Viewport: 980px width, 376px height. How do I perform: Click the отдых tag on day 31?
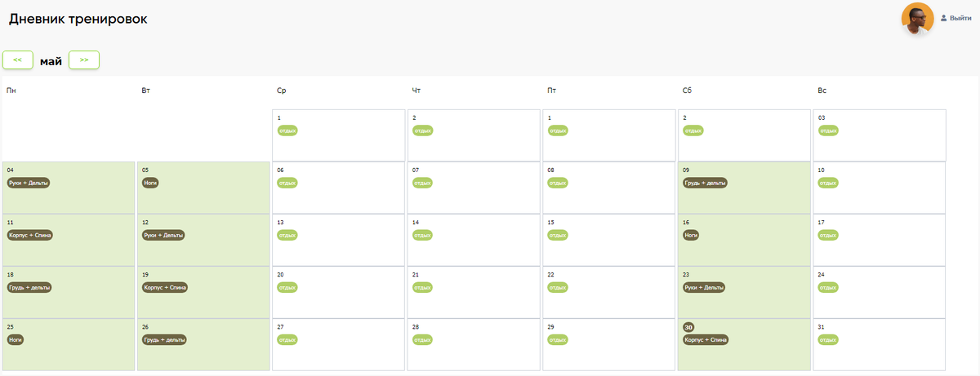click(828, 339)
